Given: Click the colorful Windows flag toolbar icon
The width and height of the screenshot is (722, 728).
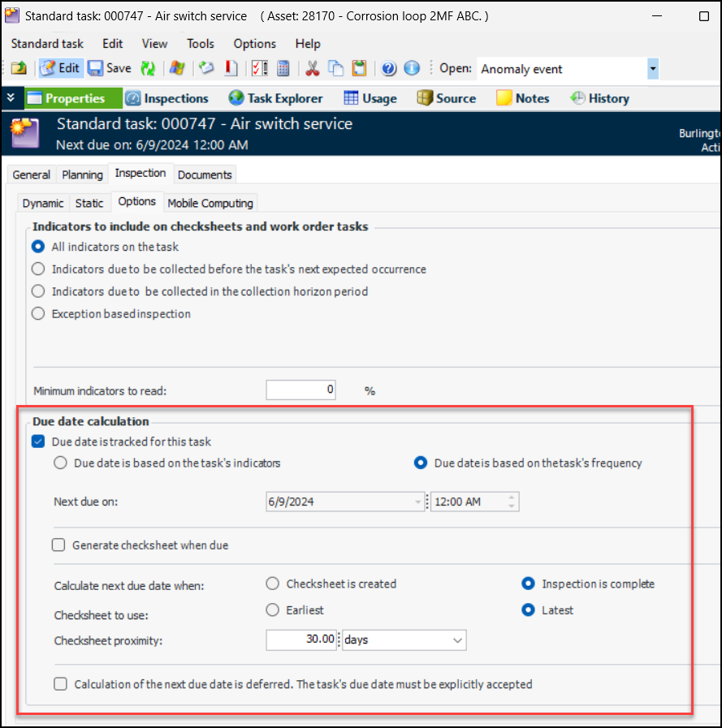Looking at the screenshot, I should 177,68.
